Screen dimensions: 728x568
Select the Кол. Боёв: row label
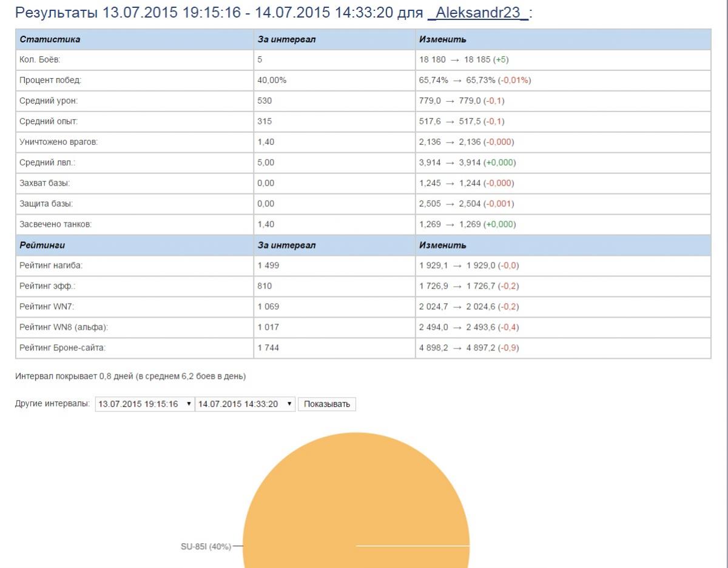(x=40, y=60)
